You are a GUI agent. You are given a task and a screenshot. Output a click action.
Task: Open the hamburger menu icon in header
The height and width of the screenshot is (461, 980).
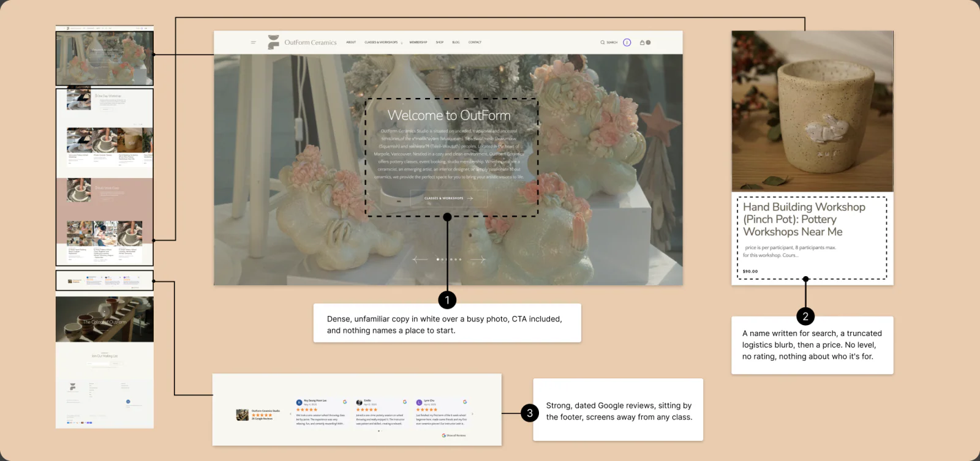tap(253, 42)
